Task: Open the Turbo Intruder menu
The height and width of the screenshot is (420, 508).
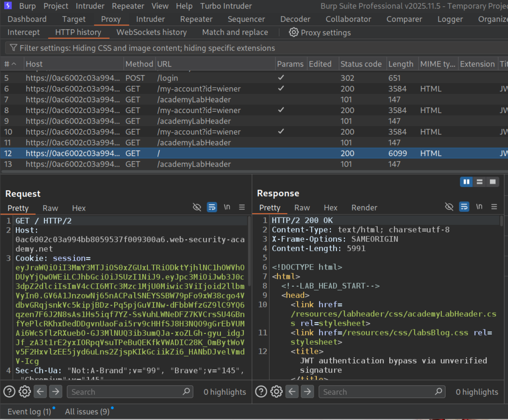Action: coord(226,6)
